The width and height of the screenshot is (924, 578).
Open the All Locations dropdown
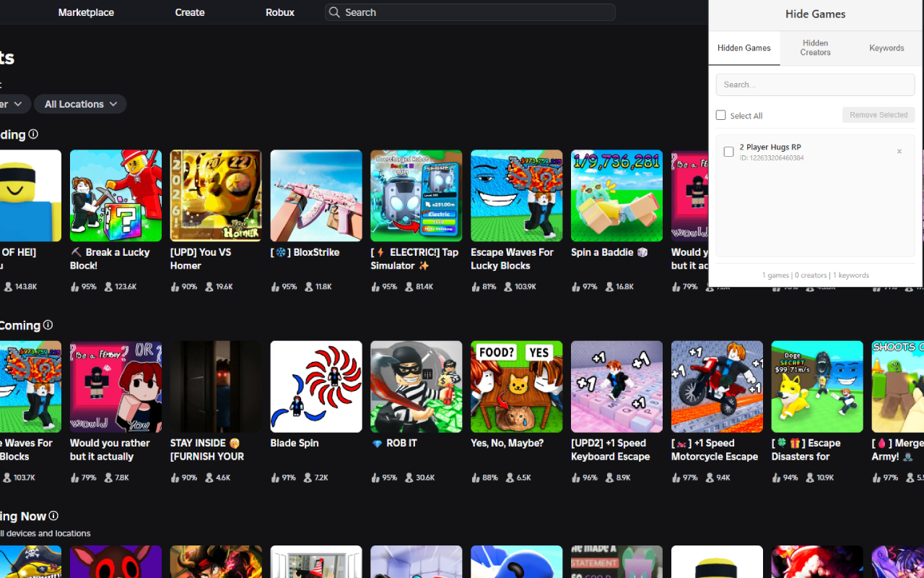coord(80,104)
